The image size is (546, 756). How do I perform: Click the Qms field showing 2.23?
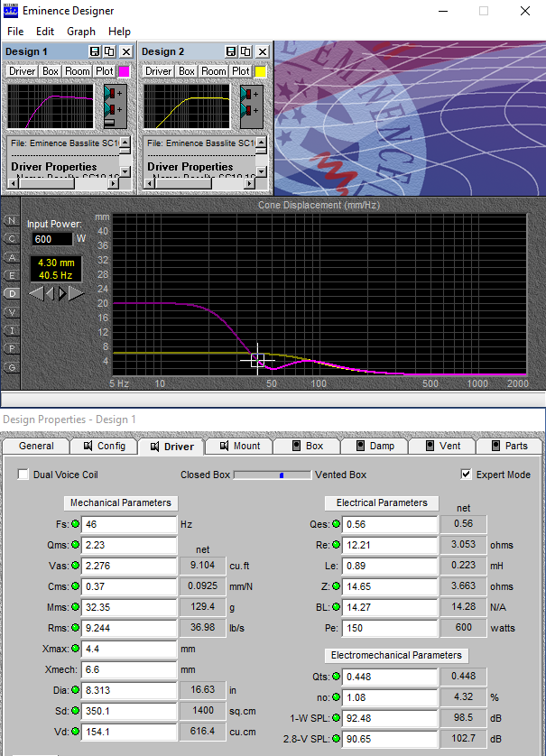coord(129,545)
